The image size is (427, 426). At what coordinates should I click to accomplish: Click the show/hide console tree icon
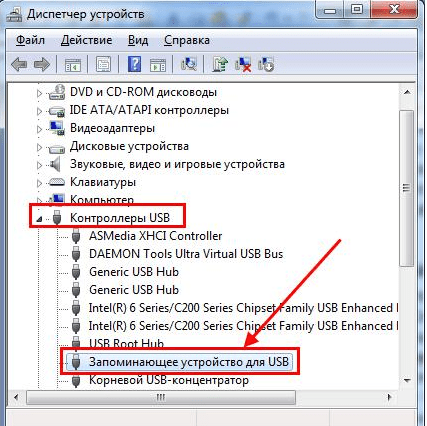[73, 64]
